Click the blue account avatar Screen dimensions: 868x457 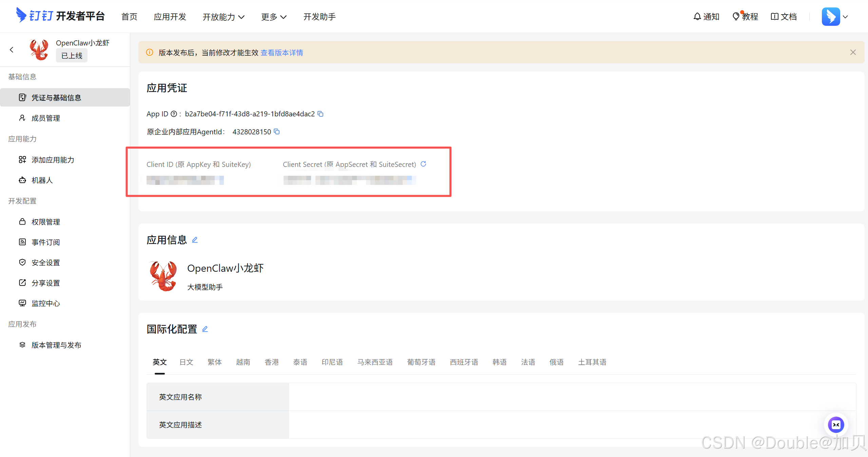(831, 17)
